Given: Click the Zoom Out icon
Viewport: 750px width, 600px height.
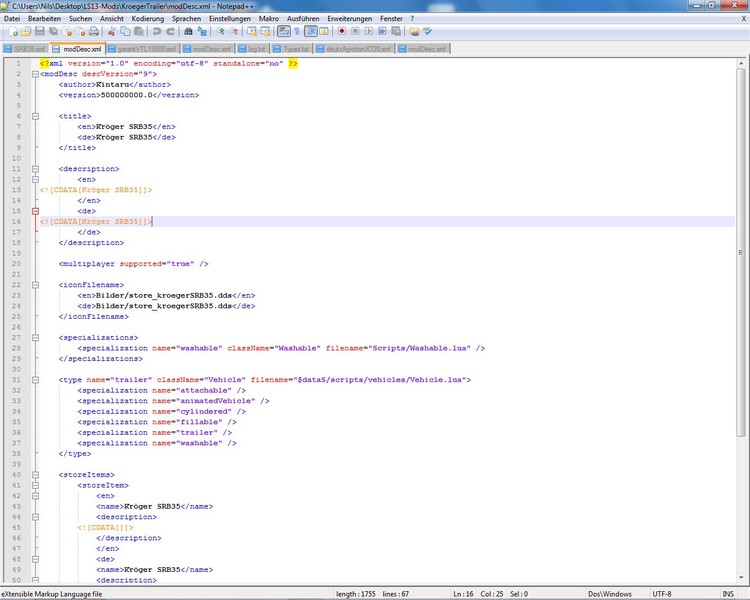Looking at the screenshot, I should click(x=234, y=32).
